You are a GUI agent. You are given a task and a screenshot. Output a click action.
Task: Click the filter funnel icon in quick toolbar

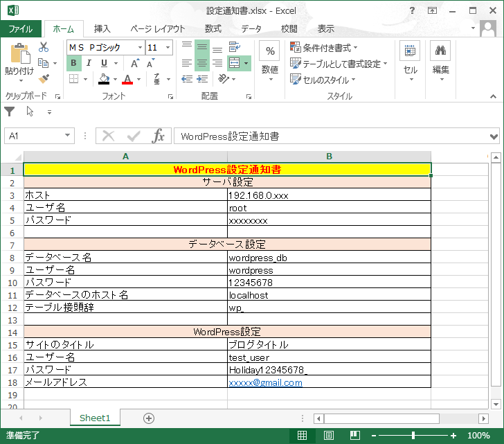pos(9,112)
